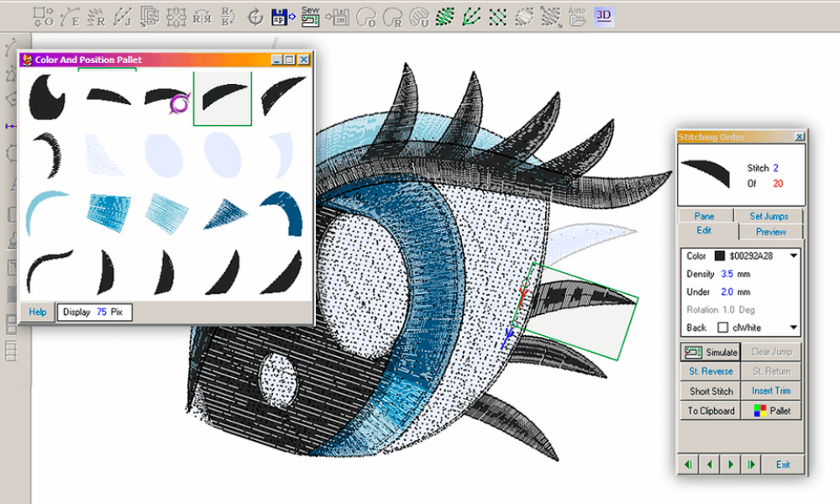
Task: Select the light blue crescent thumbnail
Action: point(47,213)
